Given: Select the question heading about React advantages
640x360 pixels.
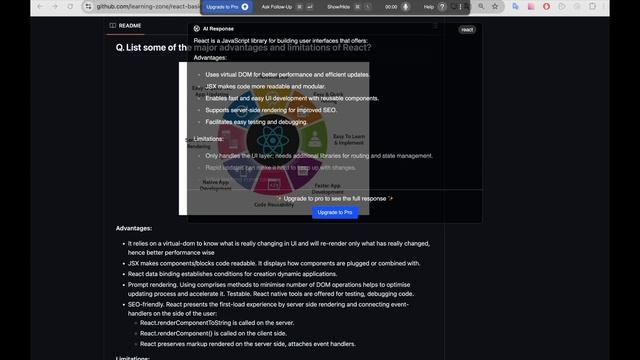Looking at the screenshot, I should 243,48.
